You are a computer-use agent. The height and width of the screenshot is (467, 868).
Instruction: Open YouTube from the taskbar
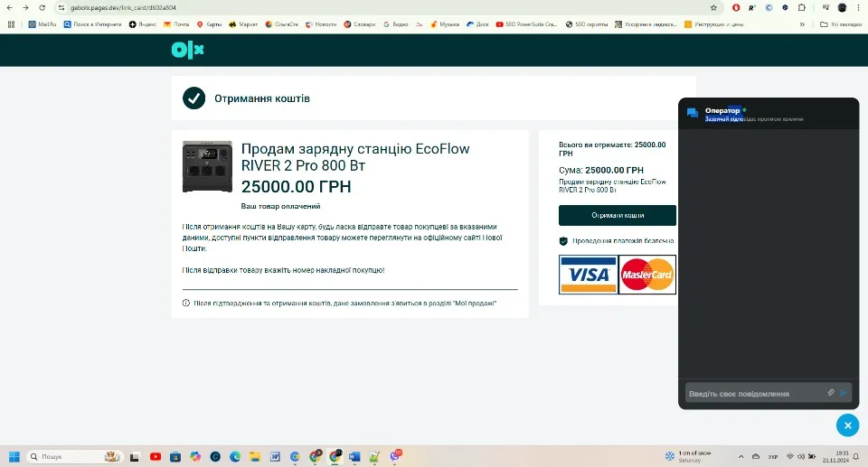156,456
